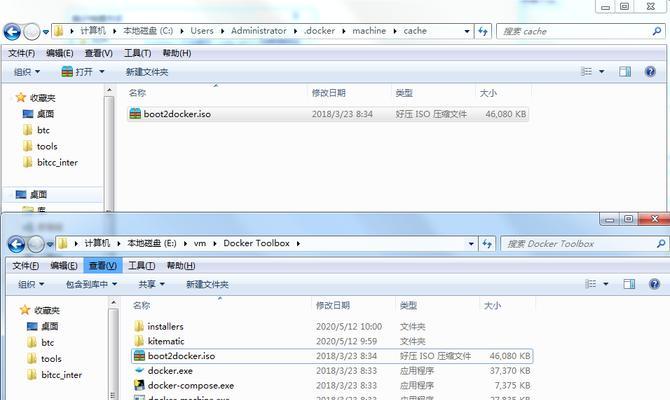Select tools in cache window favorites
Screen dimensions: 670x400
click(47, 146)
